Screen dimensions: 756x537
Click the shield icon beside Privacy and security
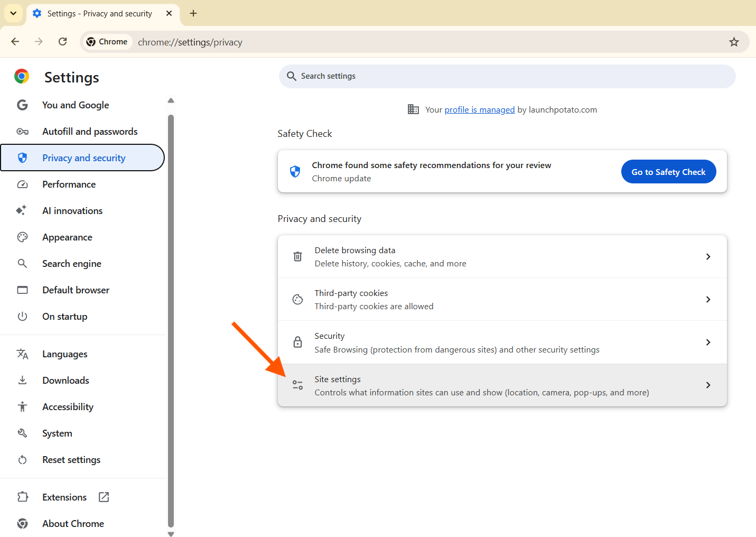(22, 158)
